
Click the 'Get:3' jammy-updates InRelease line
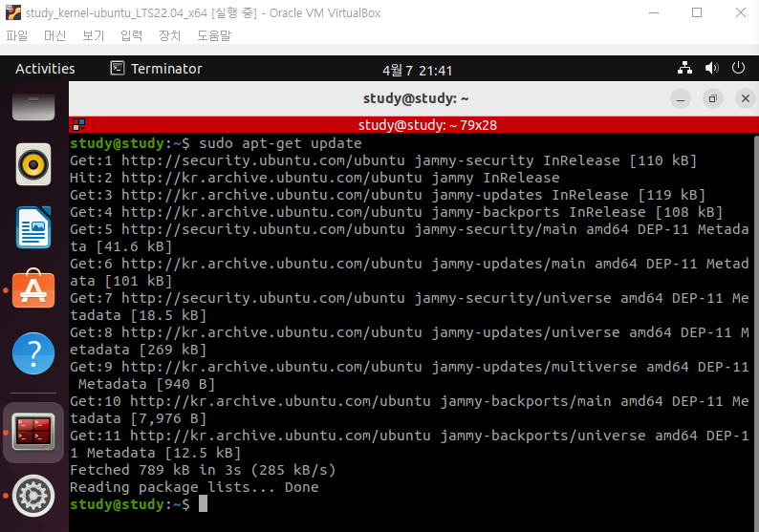tap(388, 195)
